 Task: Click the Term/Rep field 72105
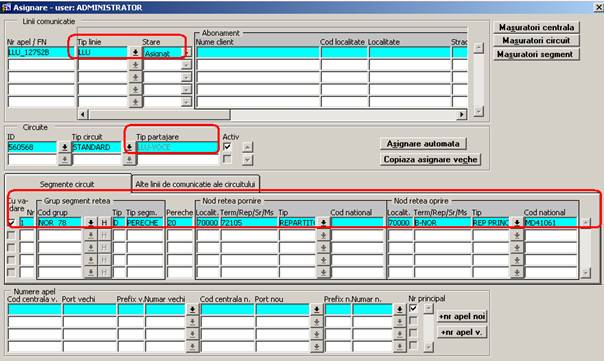[249, 222]
